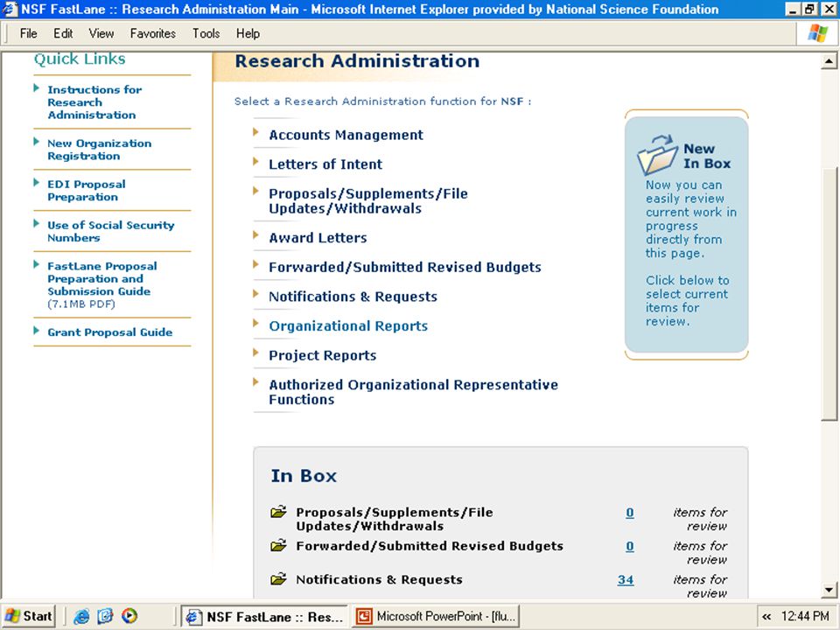Launch Windows Media Player quick launch icon

[129, 616]
